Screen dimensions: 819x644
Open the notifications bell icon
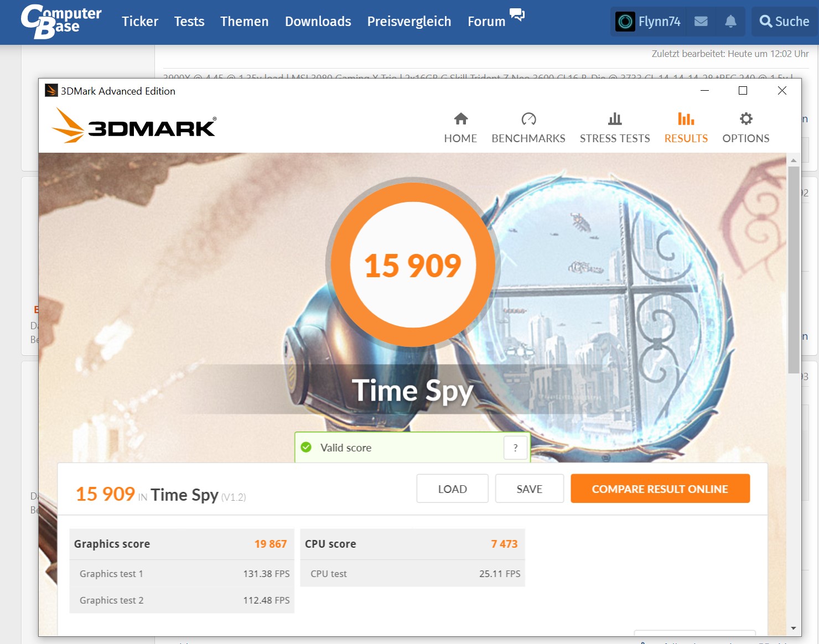(730, 22)
